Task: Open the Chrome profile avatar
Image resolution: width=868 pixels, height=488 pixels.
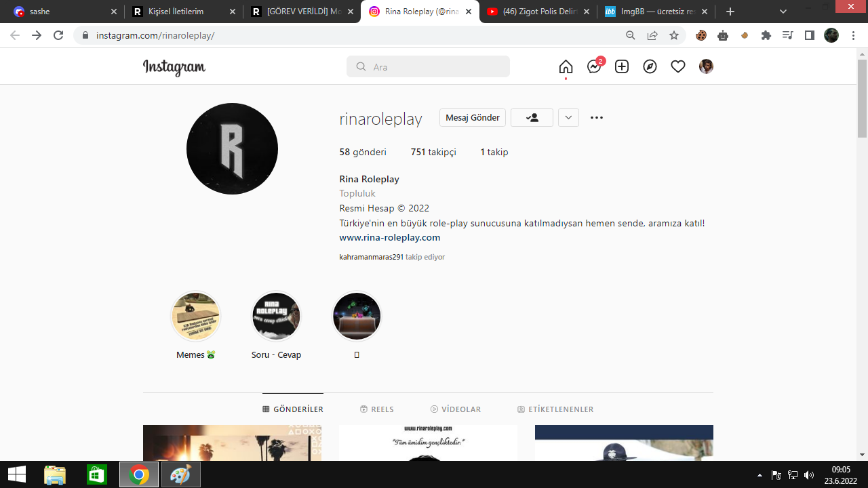Action: (831, 35)
